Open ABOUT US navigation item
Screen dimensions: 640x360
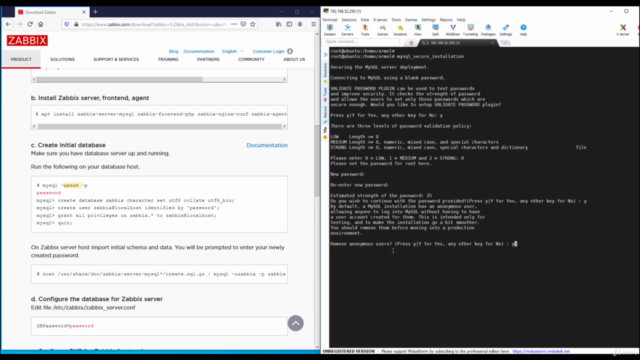294,59
